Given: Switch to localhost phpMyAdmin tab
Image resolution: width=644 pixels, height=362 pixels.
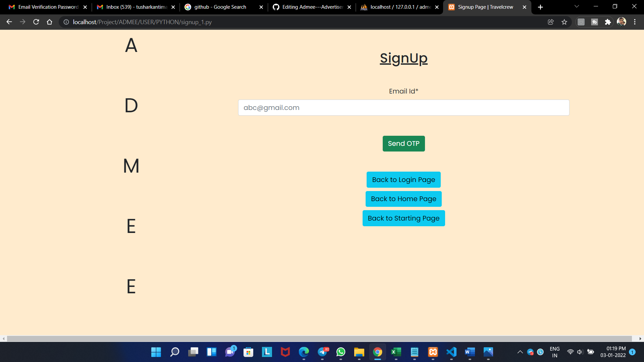Looking at the screenshot, I should point(400,7).
